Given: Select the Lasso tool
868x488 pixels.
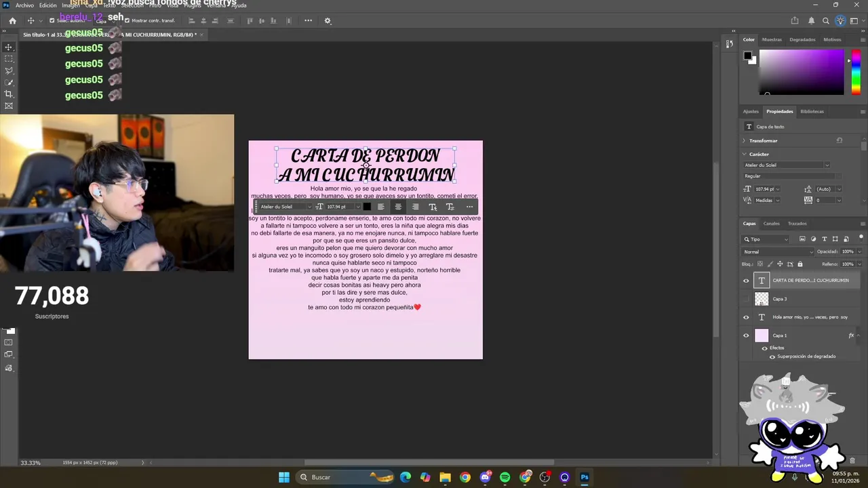Looking at the screenshot, I should click(9, 70).
